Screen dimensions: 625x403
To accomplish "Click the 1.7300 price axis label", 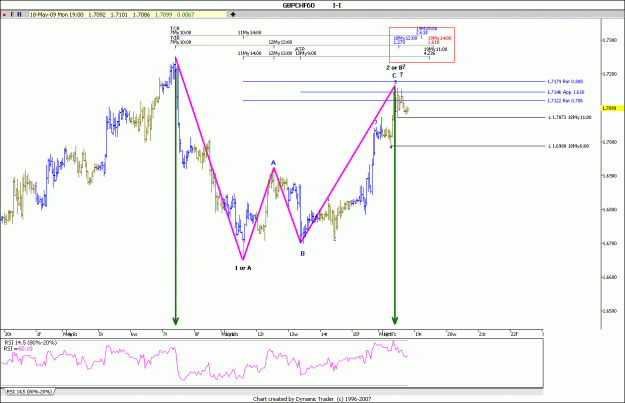I will pyautogui.click(x=610, y=40).
